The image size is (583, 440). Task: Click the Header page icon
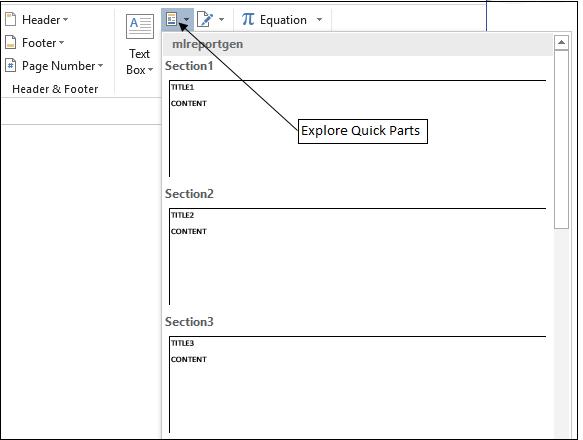pyautogui.click(x=11, y=19)
